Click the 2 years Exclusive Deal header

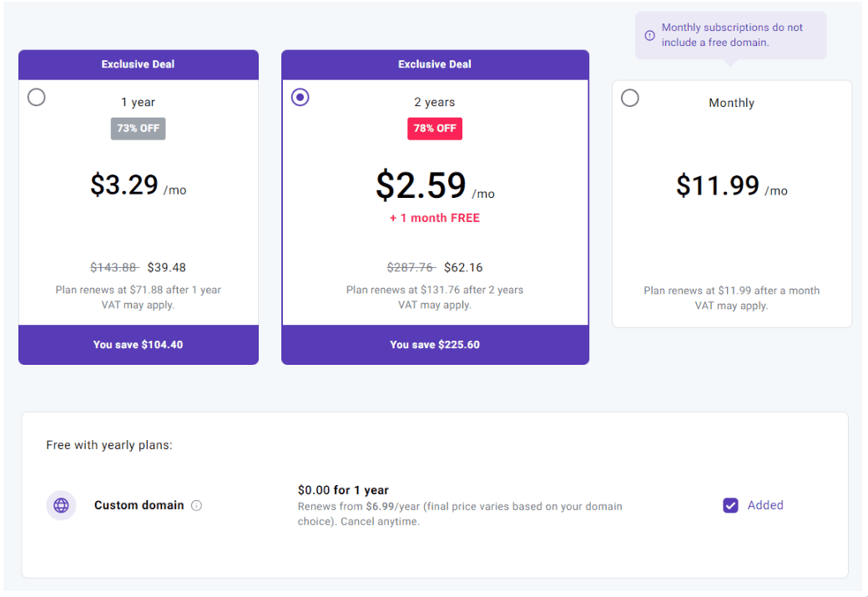pos(435,64)
